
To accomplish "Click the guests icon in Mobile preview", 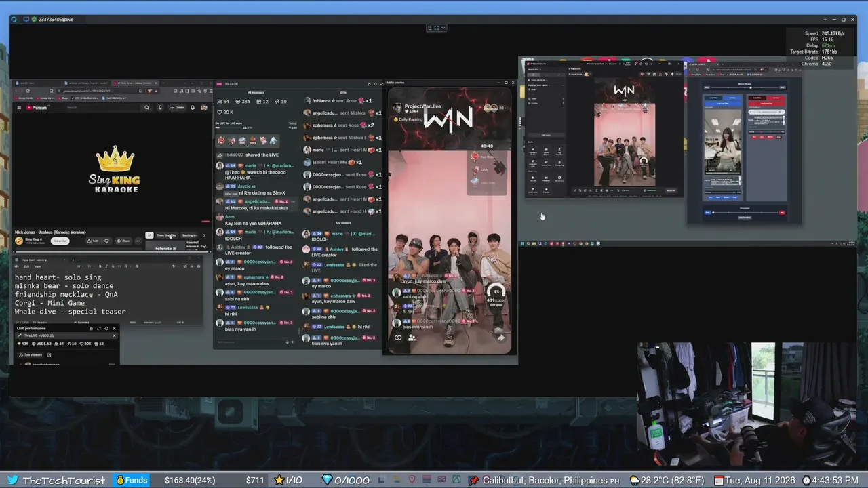I will tap(412, 338).
